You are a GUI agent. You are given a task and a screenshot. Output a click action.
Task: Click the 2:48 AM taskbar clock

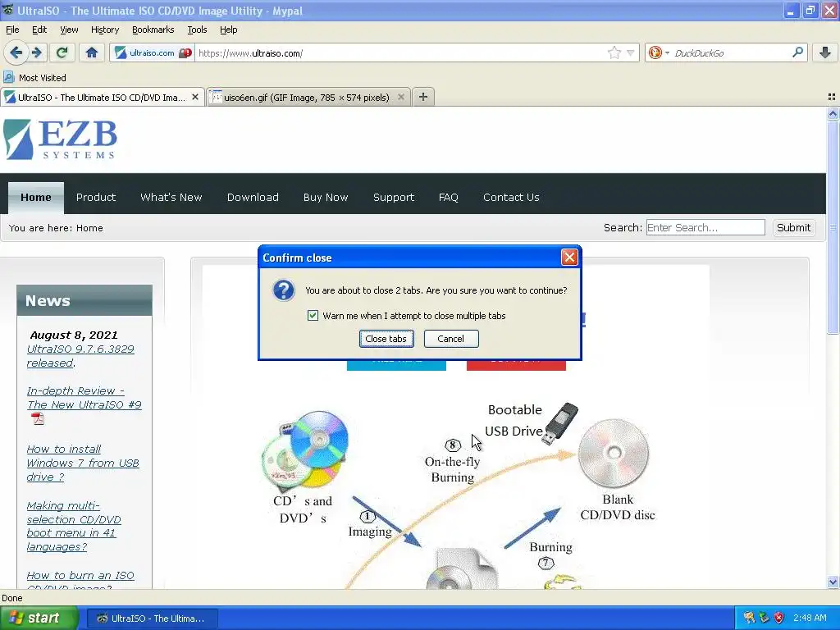tap(810, 619)
